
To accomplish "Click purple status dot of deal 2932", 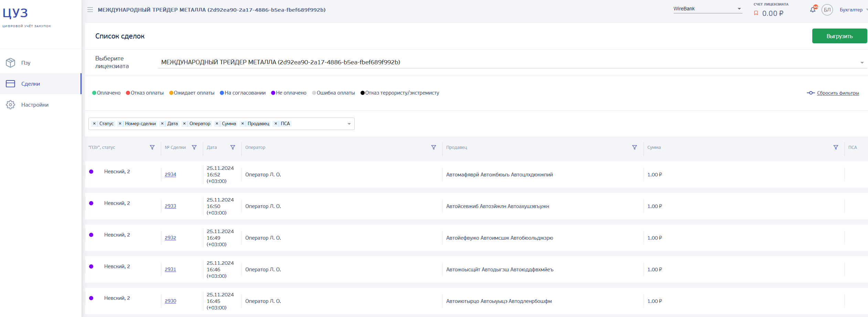I will tap(91, 235).
